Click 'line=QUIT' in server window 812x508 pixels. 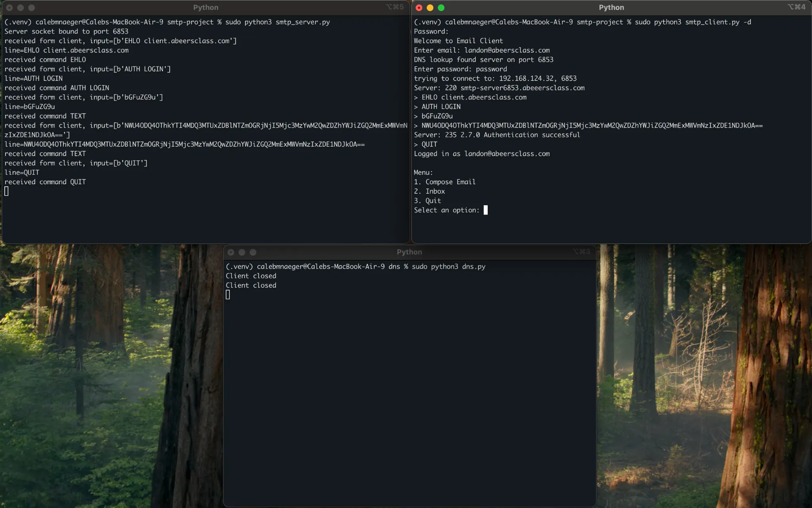click(22, 173)
